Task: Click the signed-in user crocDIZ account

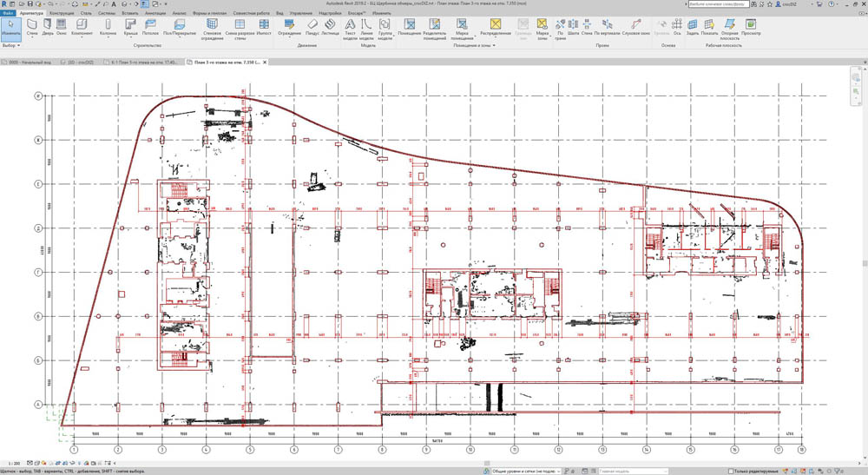Action: click(788, 3)
